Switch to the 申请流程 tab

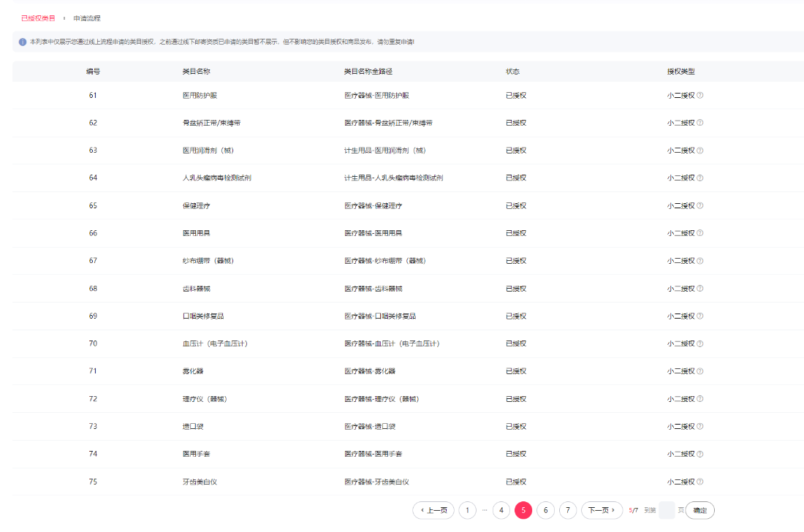tap(87, 18)
